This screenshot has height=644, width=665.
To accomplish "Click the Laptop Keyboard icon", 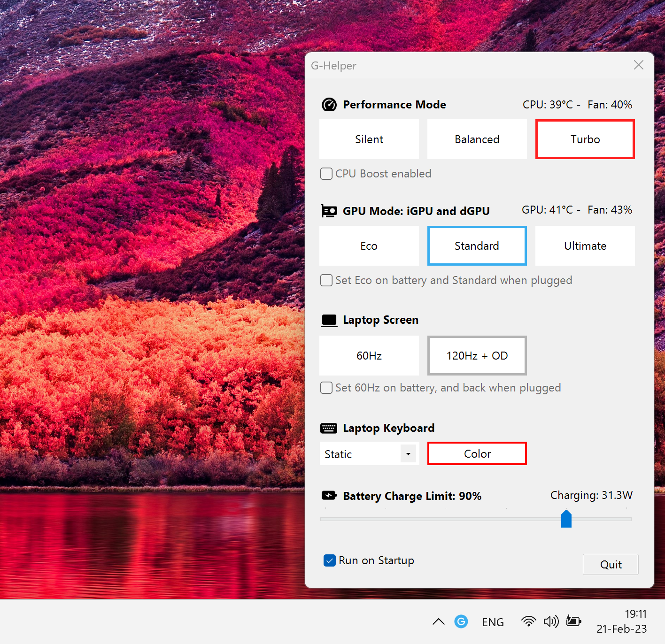I will (329, 428).
